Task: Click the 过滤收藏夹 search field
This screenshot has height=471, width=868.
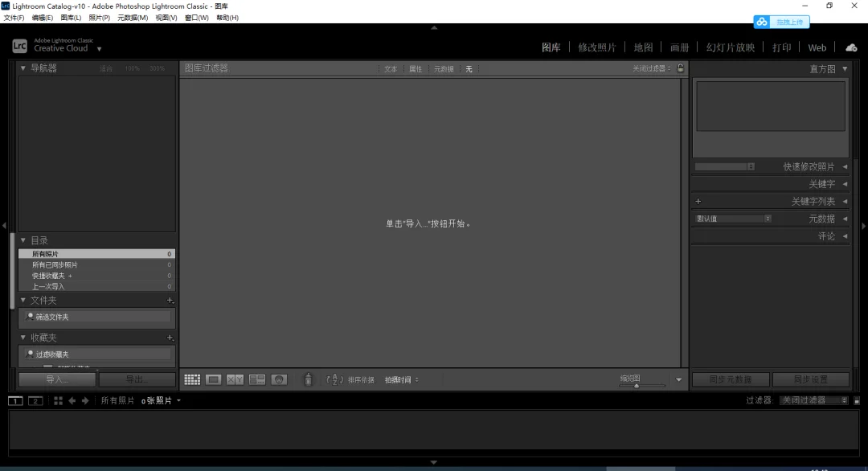Action: (x=97, y=354)
